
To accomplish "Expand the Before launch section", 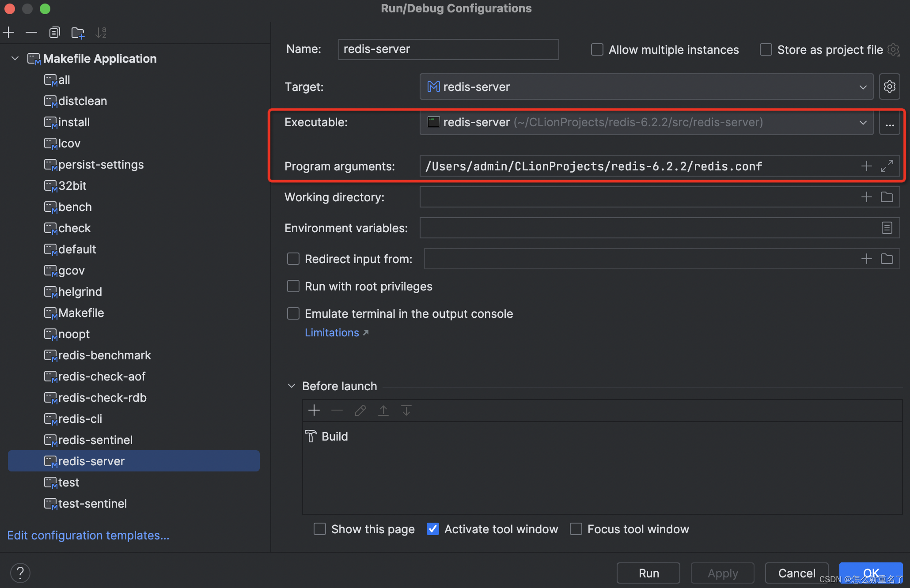I will pos(292,385).
